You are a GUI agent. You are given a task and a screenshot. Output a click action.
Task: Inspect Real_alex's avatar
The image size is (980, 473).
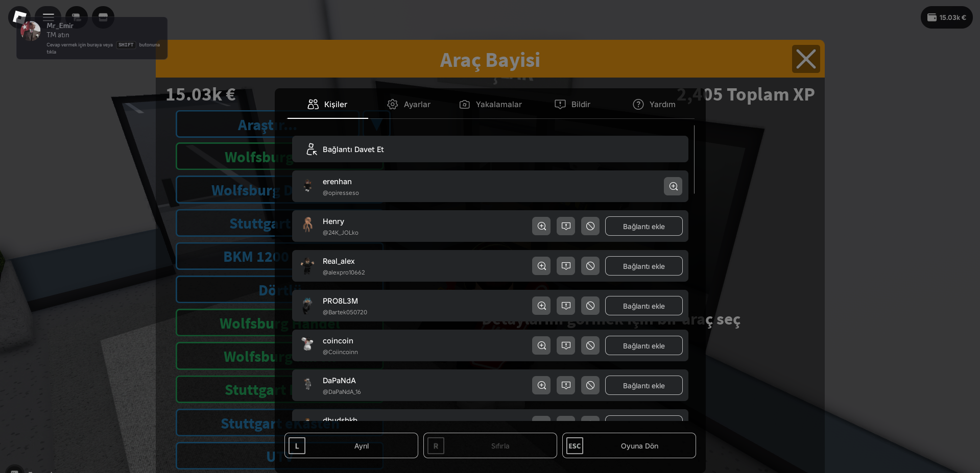(541, 266)
